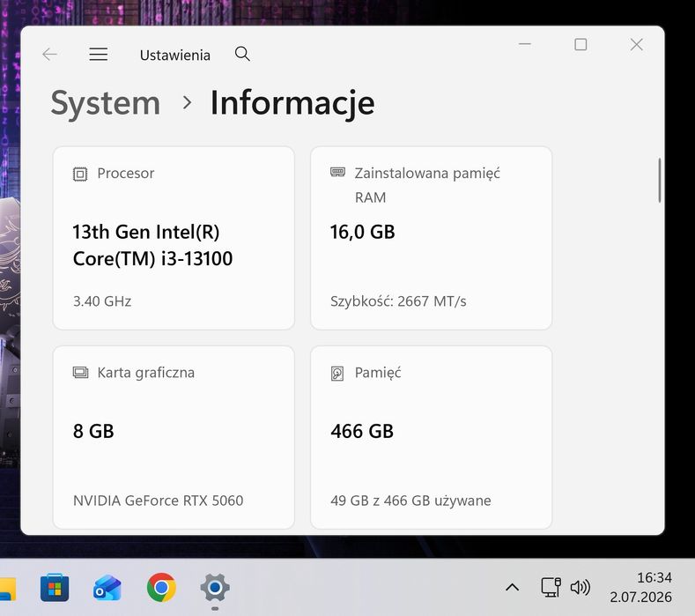Image resolution: width=695 pixels, height=616 pixels.
Task: Select the 13th Gen Intel Core i3-13100 text
Action: pyautogui.click(x=152, y=245)
